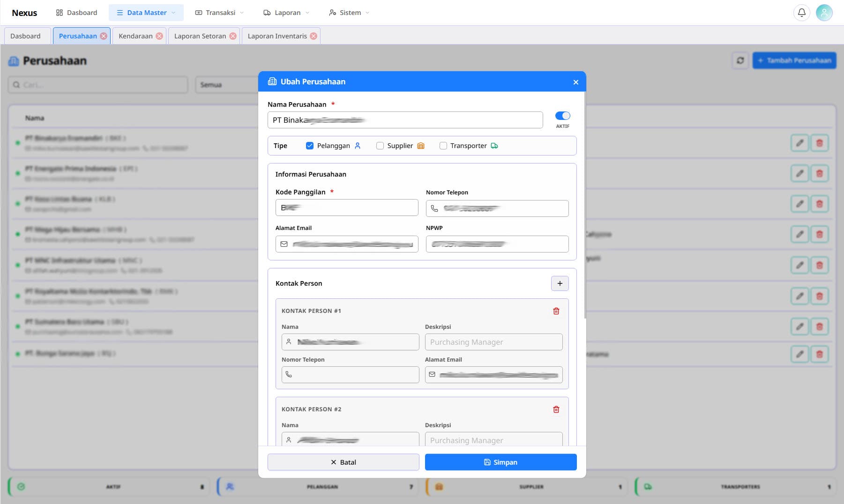Edit PT Energate Prima Indonesia row

pyautogui.click(x=800, y=173)
